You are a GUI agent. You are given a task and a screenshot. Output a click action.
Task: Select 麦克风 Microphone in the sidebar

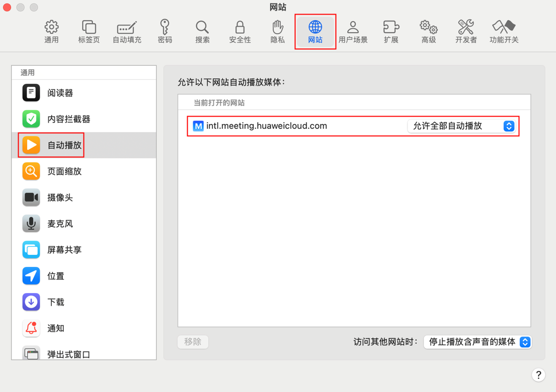click(84, 224)
